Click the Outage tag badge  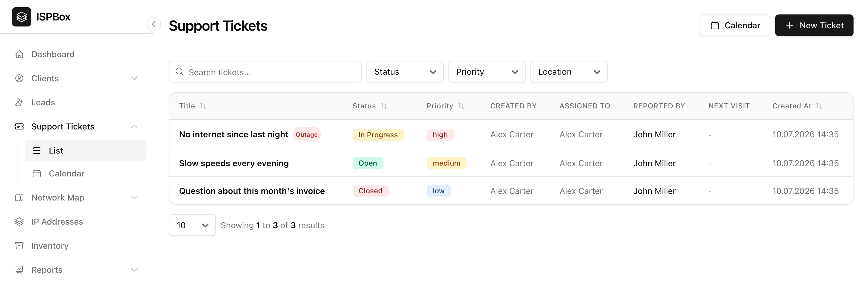(307, 135)
